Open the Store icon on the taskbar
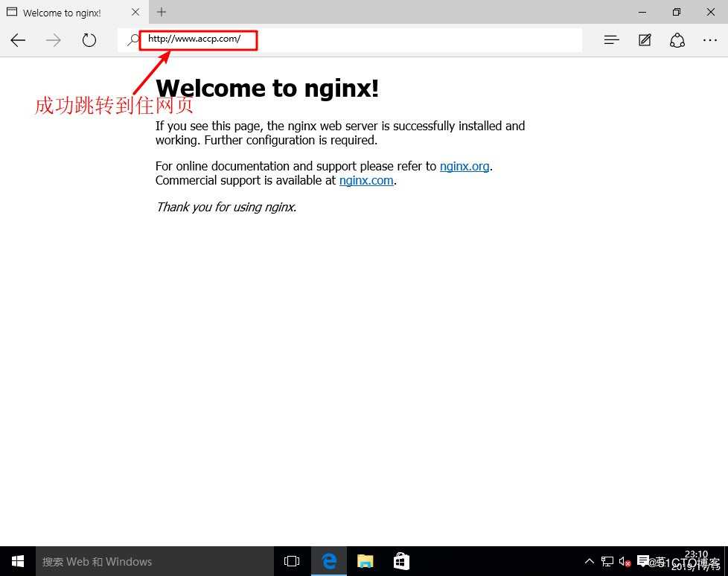728x576 pixels. 401,561
